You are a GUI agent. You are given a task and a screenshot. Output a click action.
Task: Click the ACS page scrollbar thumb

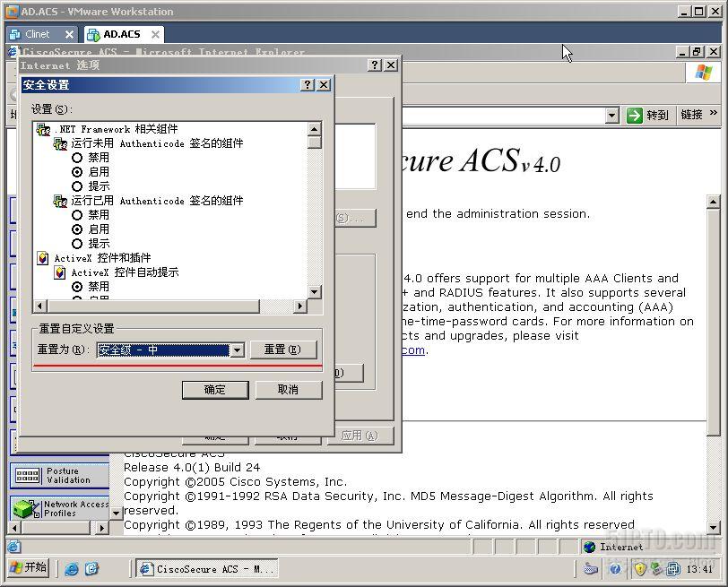coord(714,321)
